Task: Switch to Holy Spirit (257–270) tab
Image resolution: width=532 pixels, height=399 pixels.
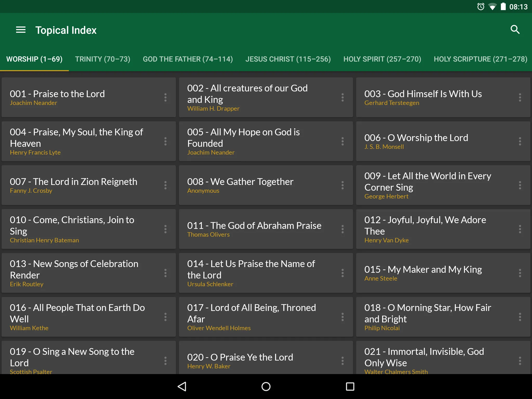Action: 382,59
